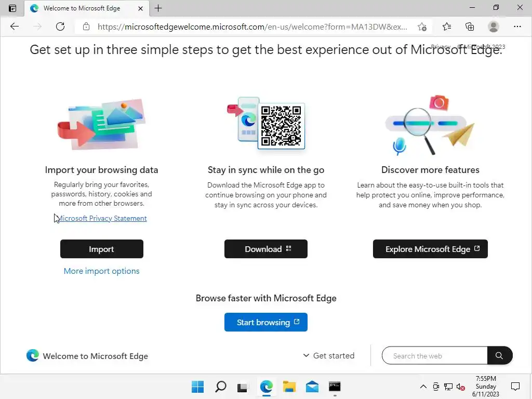Open Collections panel
This screenshot has height=399, width=532.
click(470, 26)
